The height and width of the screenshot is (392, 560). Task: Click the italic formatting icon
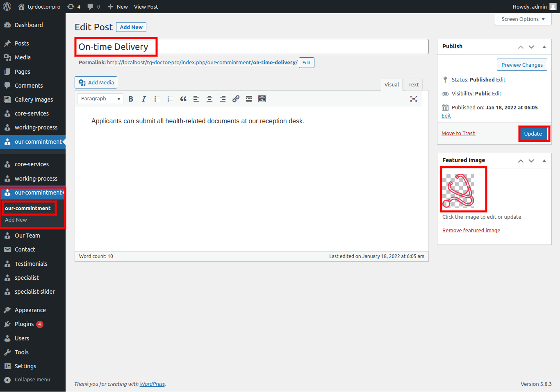144,99
